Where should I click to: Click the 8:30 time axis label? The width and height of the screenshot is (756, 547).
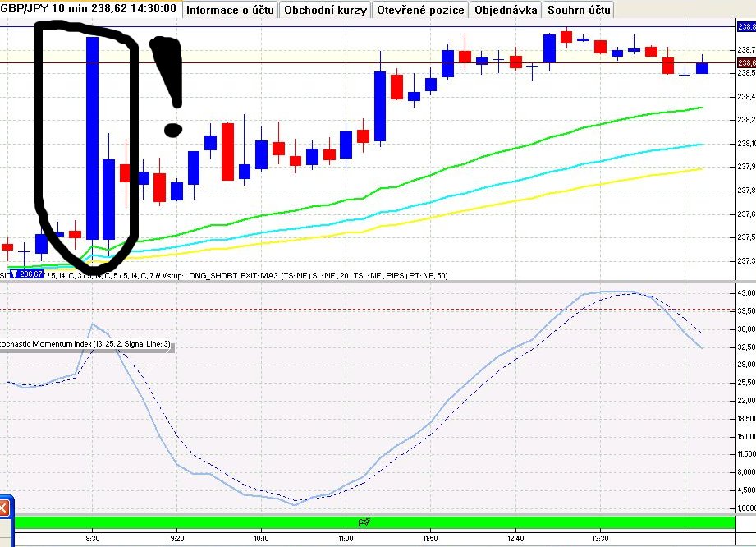coord(93,538)
